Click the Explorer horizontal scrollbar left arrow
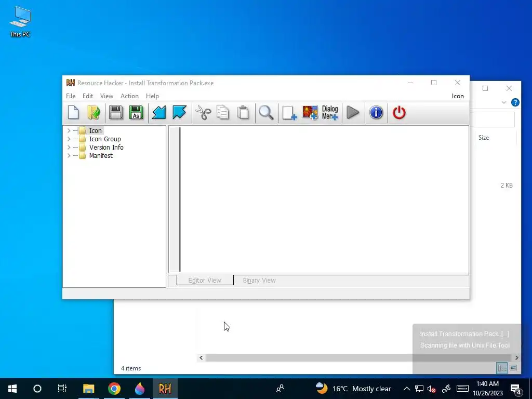 click(x=201, y=357)
